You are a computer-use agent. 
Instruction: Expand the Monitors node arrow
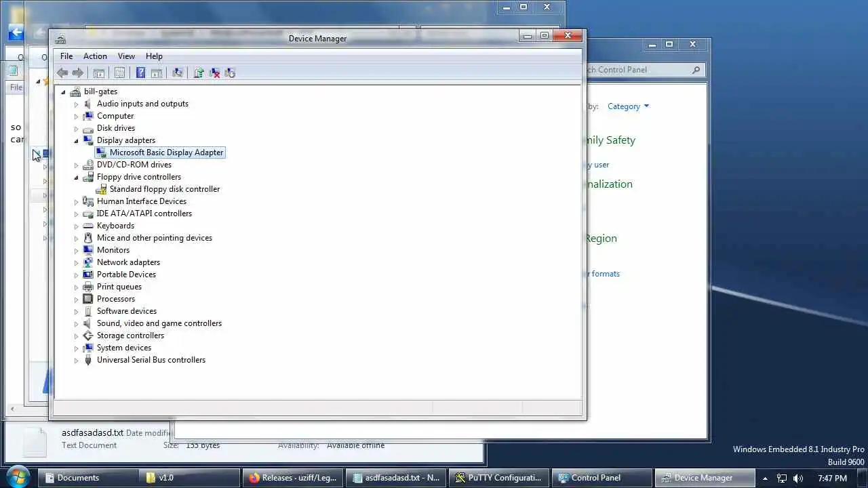tap(77, 251)
